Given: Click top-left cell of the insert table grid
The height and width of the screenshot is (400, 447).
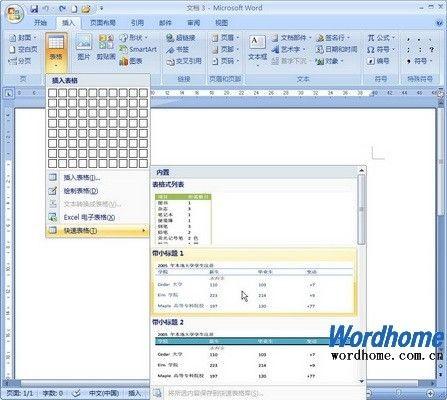Looking at the screenshot, I should click(x=53, y=93).
